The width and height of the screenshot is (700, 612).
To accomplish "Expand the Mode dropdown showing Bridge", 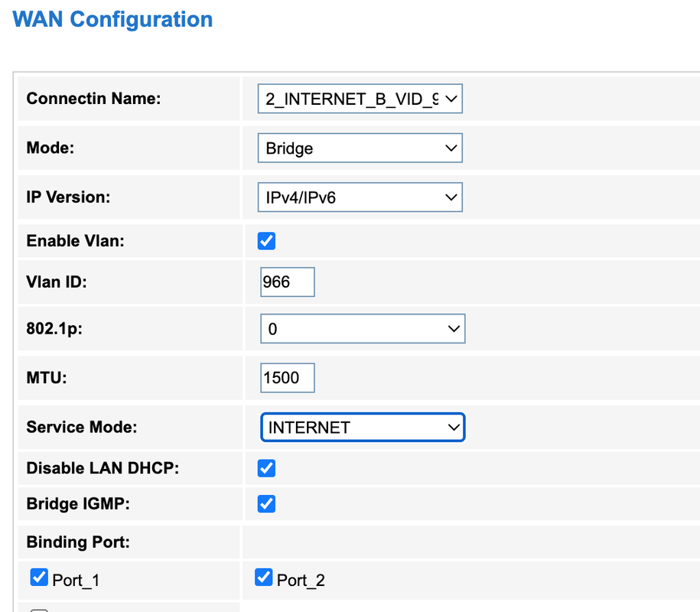I will 360,148.
